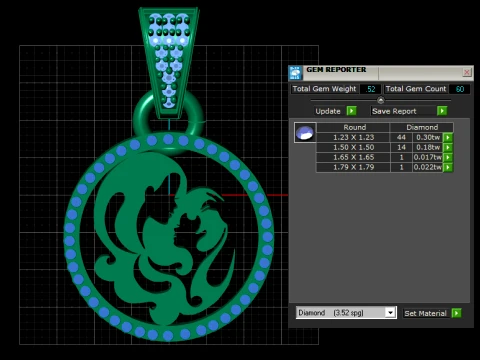Click the 1.23 X 1.23 size cell
The height and width of the screenshot is (360, 480).
pyautogui.click(x=354, y=137)
